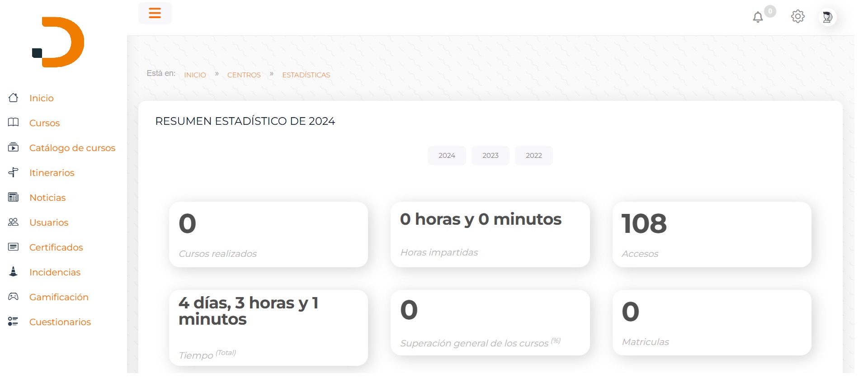Show statistics for 2022
Screen dimensions: 868x388
point(533,156)
